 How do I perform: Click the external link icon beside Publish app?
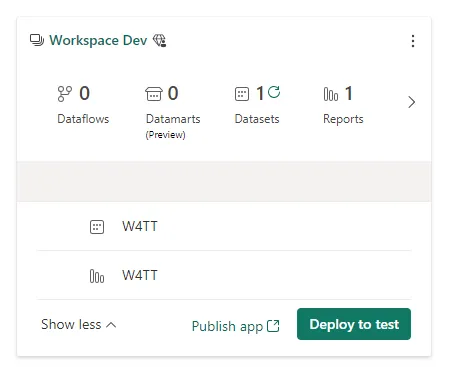[273, 326]
